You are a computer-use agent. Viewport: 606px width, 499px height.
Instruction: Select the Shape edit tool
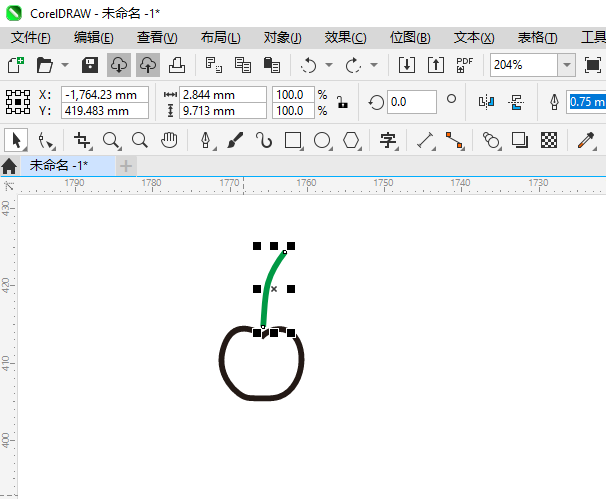46,140
